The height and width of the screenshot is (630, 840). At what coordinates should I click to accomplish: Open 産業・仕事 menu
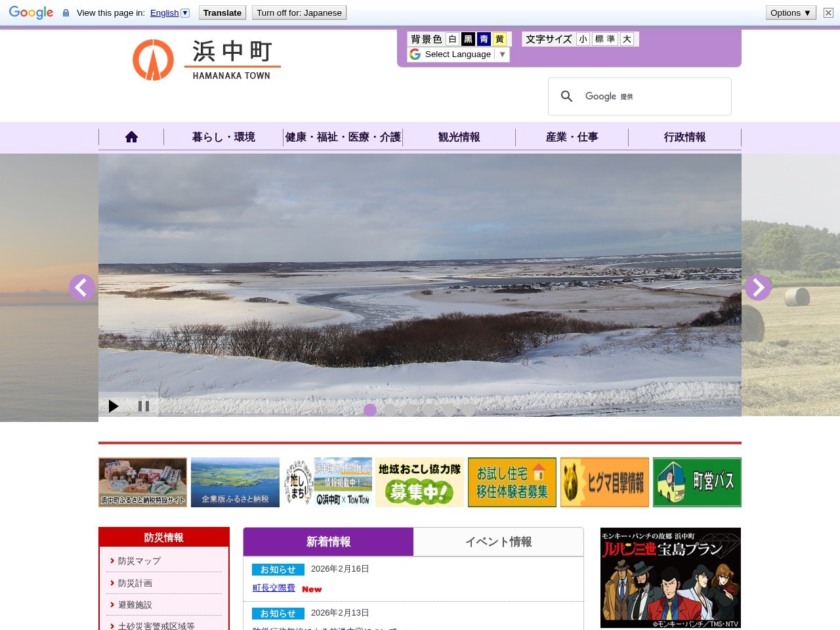(572, 137)
